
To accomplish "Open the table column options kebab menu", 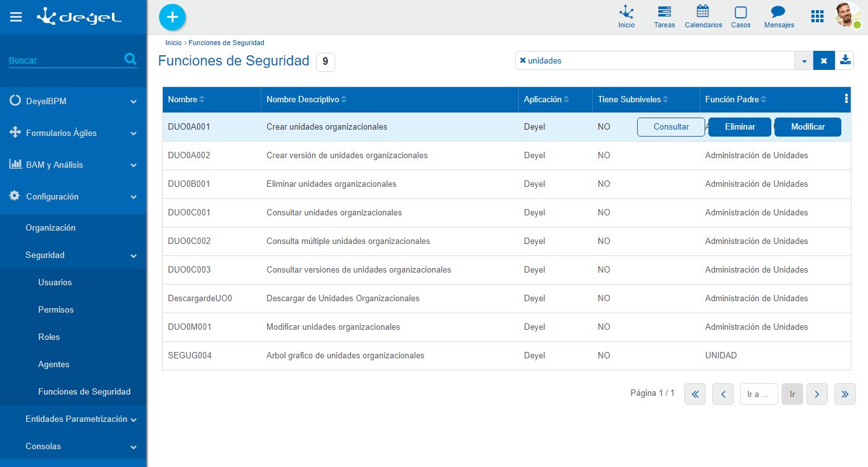I will pyautogui.click(x=846, y=98).
